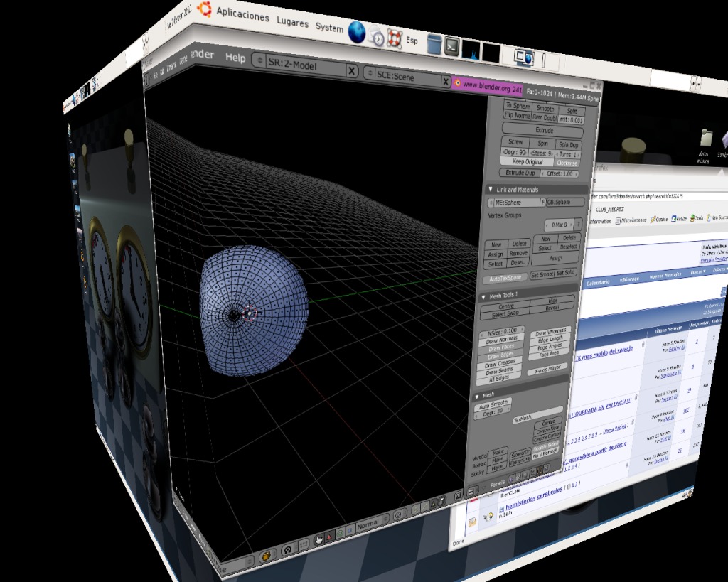Click the Esp keyboard layout indicator
The width and height of the screenshot is (728, 582).
pos(412,41)
